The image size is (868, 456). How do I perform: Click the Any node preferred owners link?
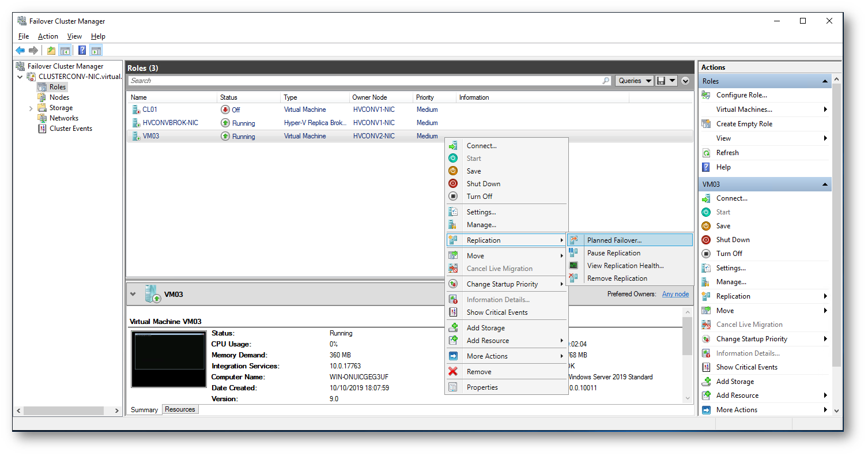(x=675, y=294)
